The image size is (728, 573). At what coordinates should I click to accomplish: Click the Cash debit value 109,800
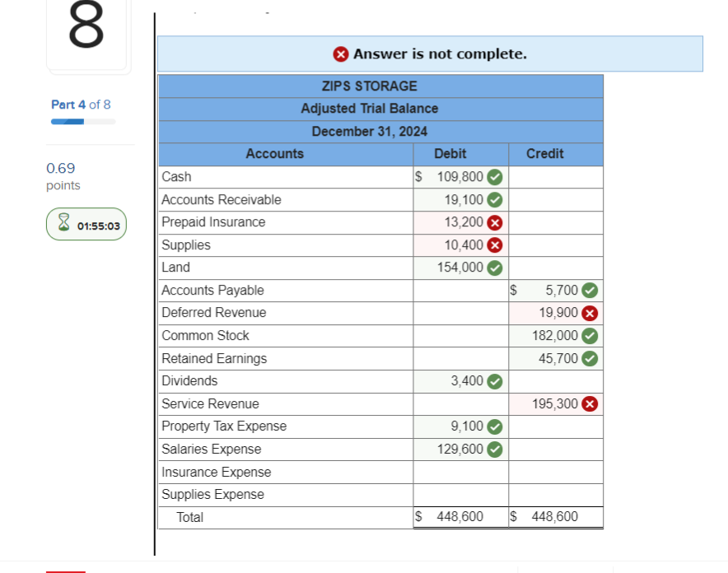pyautogui.click(x=460, y=177)
